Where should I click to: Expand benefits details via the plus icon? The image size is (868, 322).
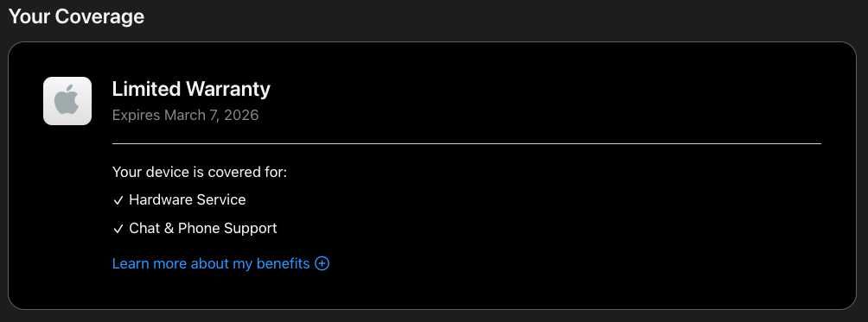(x=322, y=263)
